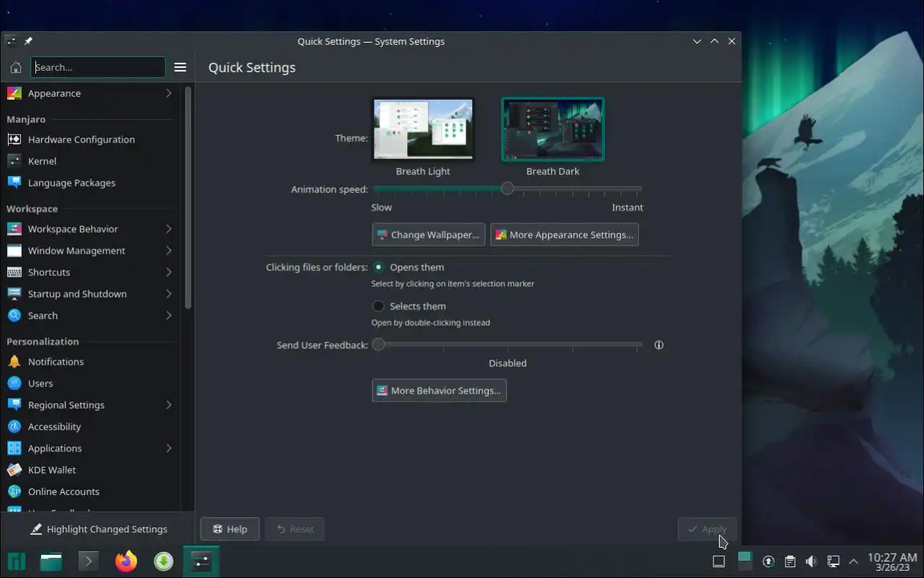Select the 'Selects them' radio button

[378, 306]
